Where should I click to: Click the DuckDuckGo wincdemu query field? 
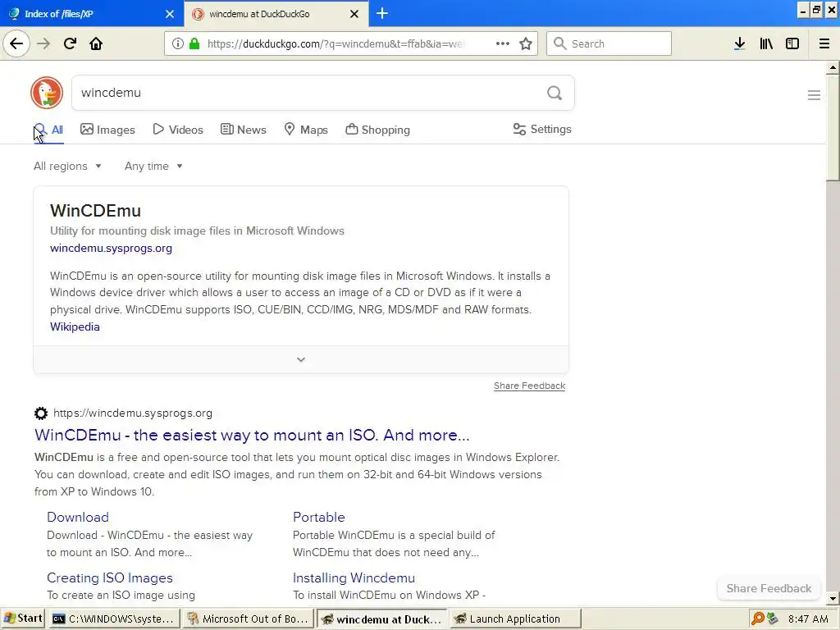pos(311,93)
